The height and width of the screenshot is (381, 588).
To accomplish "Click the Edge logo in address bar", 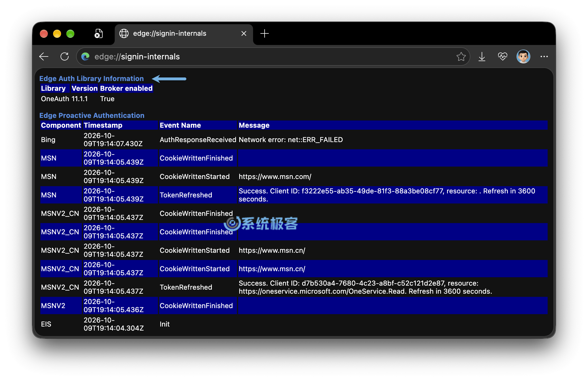I will [85, 56].
